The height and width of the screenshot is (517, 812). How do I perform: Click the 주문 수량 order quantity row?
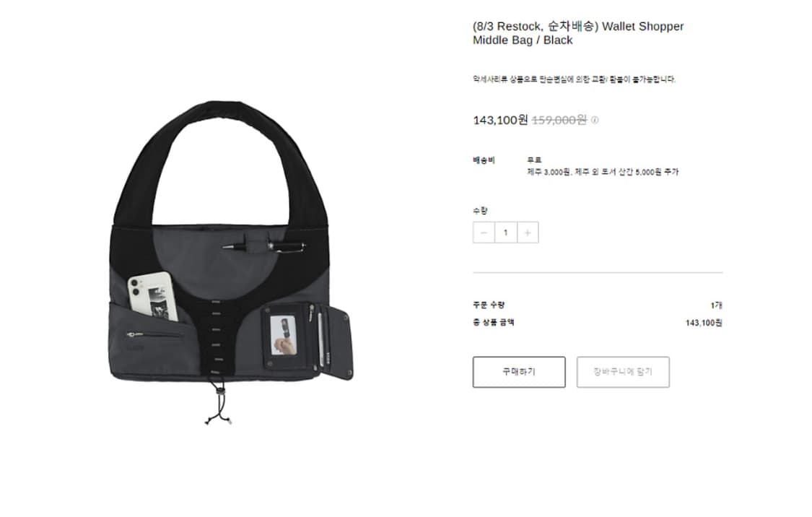(598, 305)
